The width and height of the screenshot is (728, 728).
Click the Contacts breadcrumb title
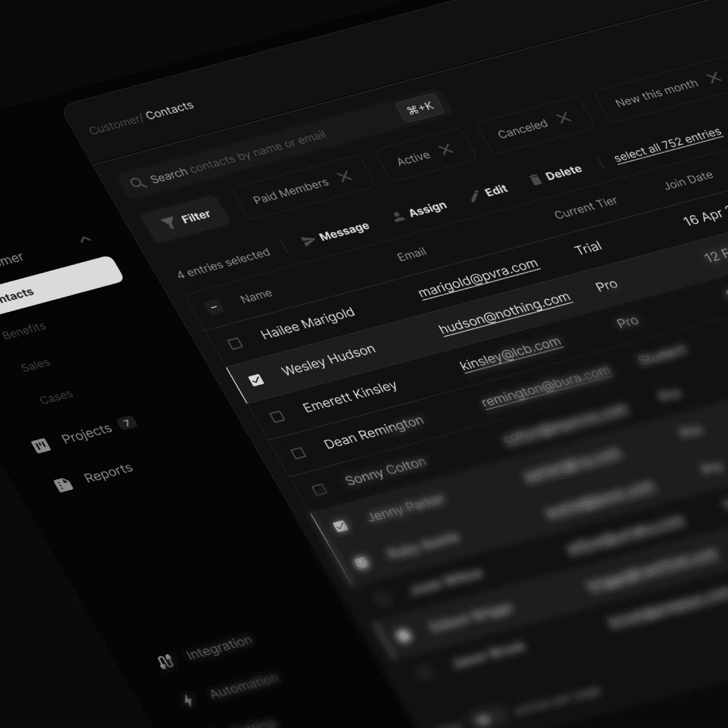tap(169, 110)
